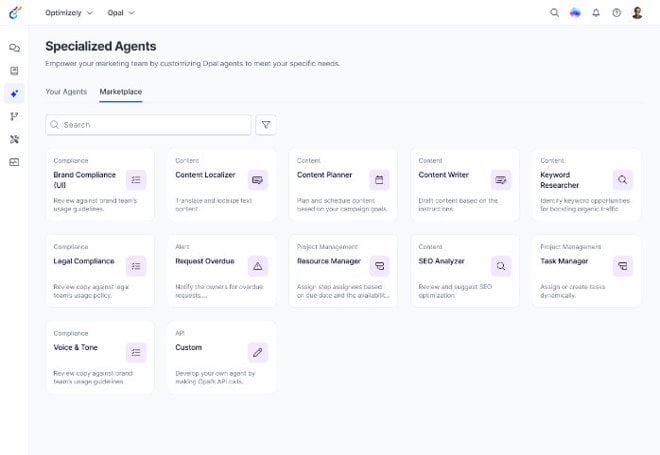Viewport: 660px width, 455px height.
Task: Open the SEO Analyzer agent card
Action: (465, 271)
